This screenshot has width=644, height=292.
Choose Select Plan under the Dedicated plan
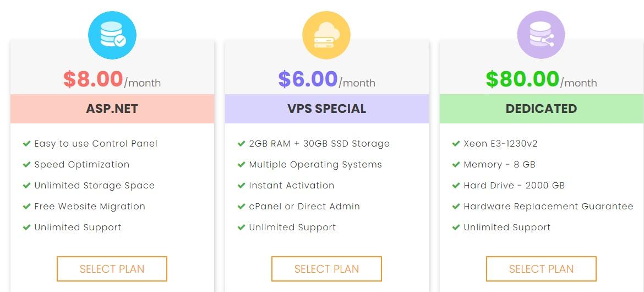tap(541, 269)
